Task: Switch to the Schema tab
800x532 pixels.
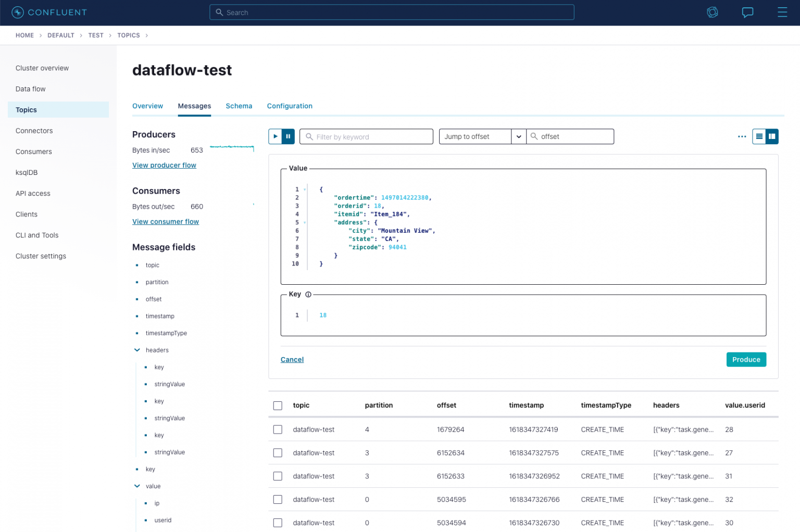Action: click(239, 106)
